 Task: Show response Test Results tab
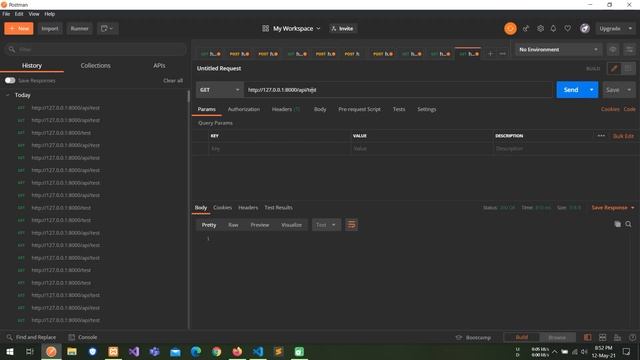278,207
